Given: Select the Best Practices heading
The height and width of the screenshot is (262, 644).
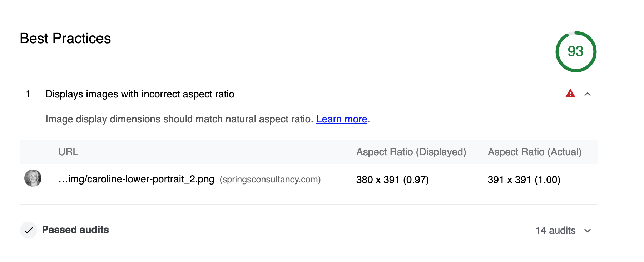Looking at the screenshot, I should tap(65, 39).
